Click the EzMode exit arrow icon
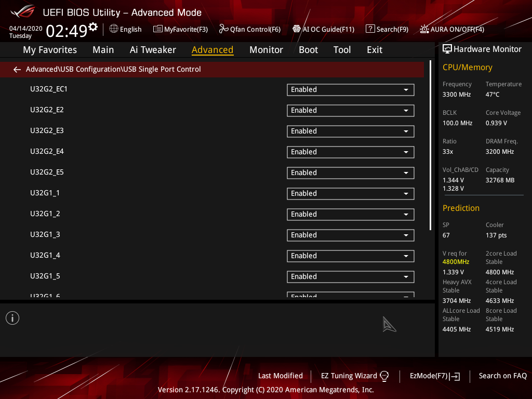This screenshot has width=532, height=399. (x=455, y=376)
